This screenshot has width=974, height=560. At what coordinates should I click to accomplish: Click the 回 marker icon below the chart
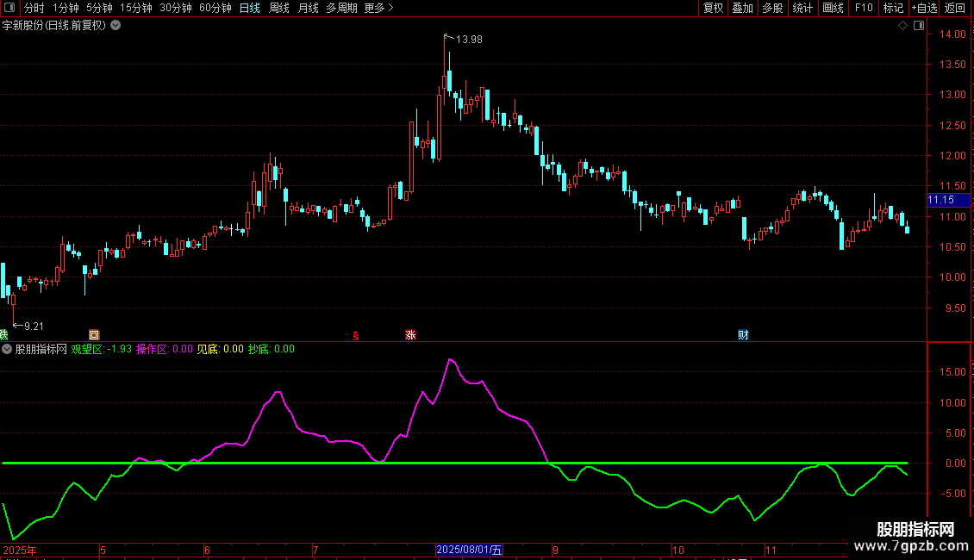94,334
